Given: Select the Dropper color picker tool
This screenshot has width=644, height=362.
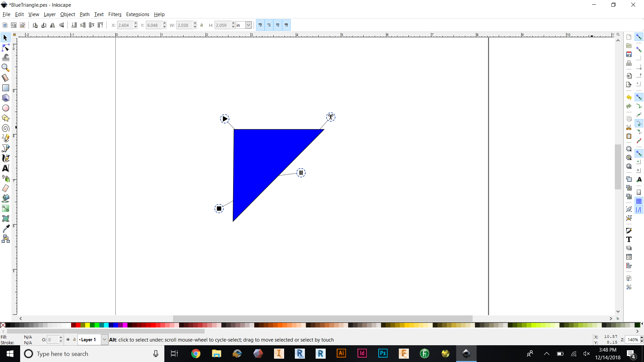Looking at the screenshot, I should pyautogui.click(x=6, y=229).
